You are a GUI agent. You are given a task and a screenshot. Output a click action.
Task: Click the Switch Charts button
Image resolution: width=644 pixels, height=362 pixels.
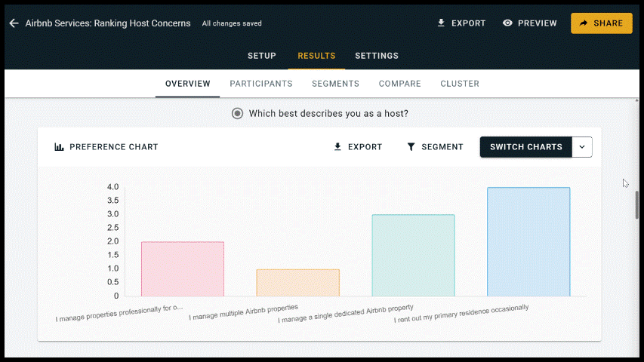[x=526, y=147]
